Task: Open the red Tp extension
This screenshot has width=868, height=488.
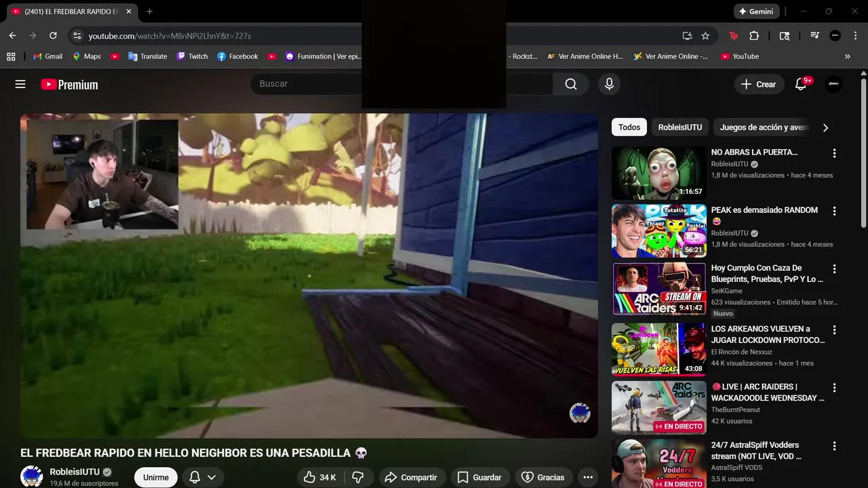Action: 733,35
